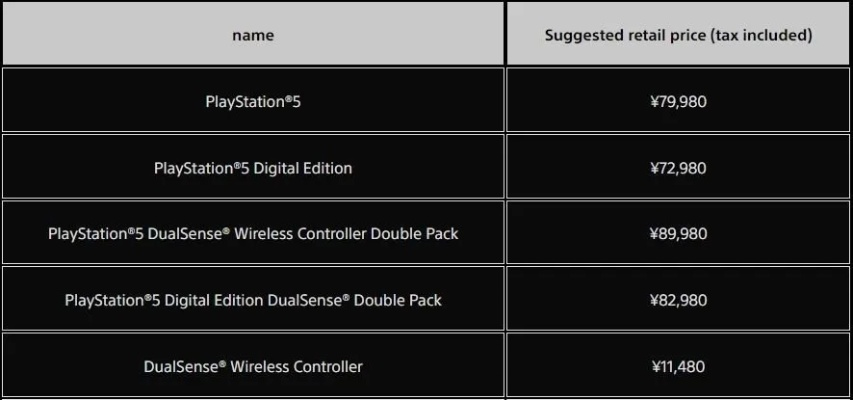Click the "Suggested retail price (tax included)" header

click(678, 35)
